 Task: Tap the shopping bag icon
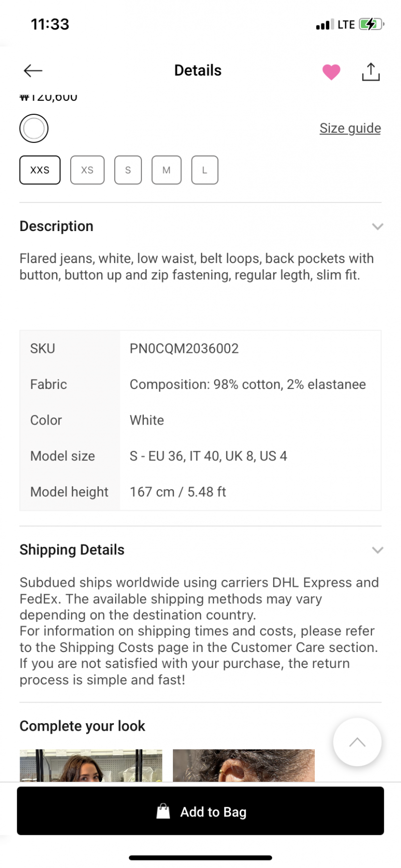point(163,811)
